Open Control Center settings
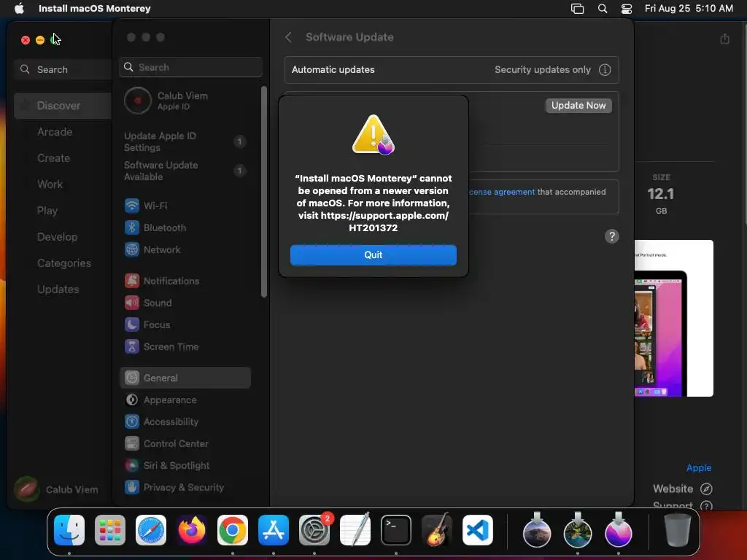 point(185,444)
